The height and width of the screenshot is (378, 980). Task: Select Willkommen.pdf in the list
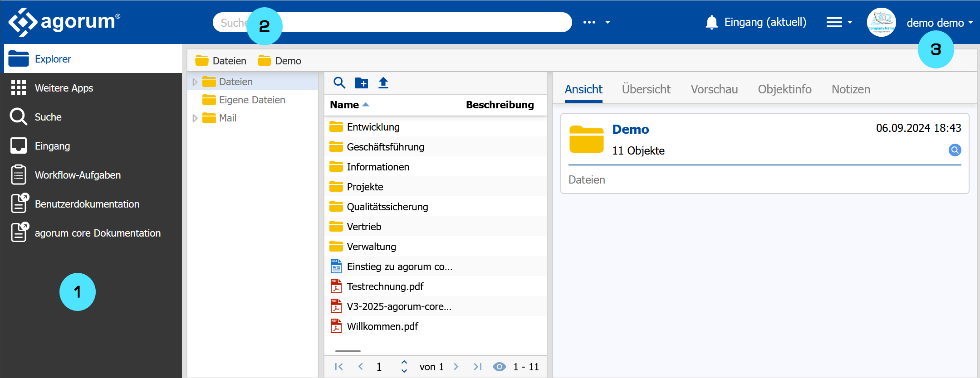click(436, 326)
